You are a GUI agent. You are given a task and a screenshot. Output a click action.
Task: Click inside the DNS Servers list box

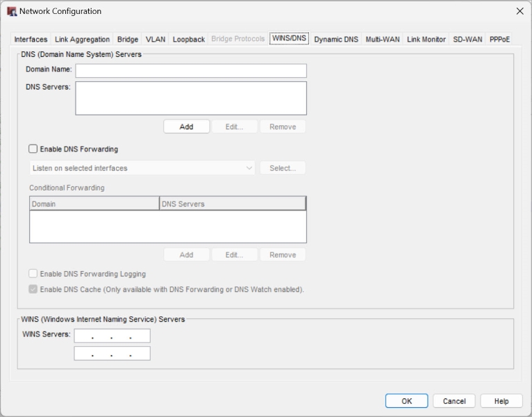pyautogui.click(x=191, y=98)
